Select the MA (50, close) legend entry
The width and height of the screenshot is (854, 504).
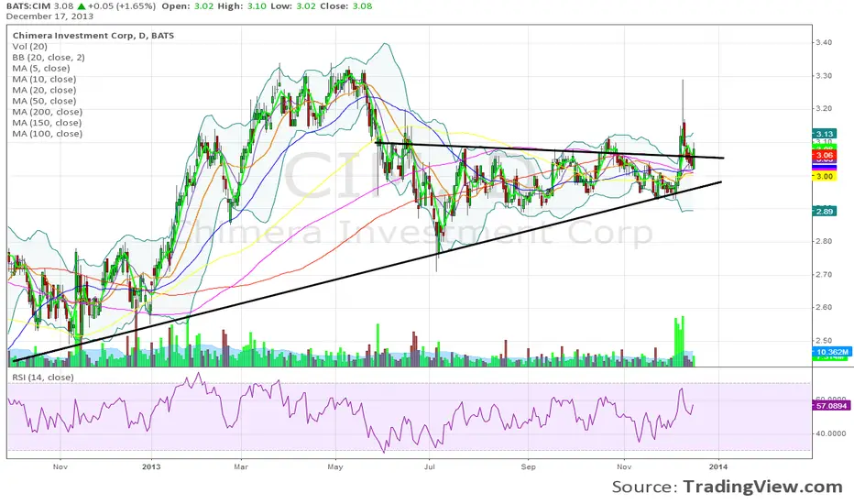point(44,101)
